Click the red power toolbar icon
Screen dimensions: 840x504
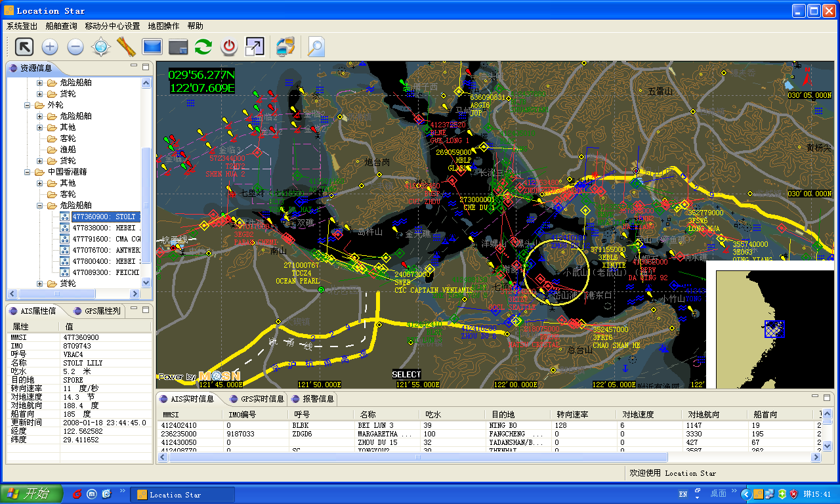pyautogui.click(x=229, y=47)
